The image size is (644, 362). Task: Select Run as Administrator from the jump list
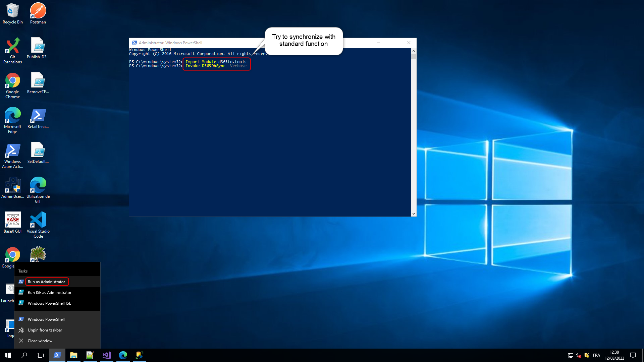(47, 282)
